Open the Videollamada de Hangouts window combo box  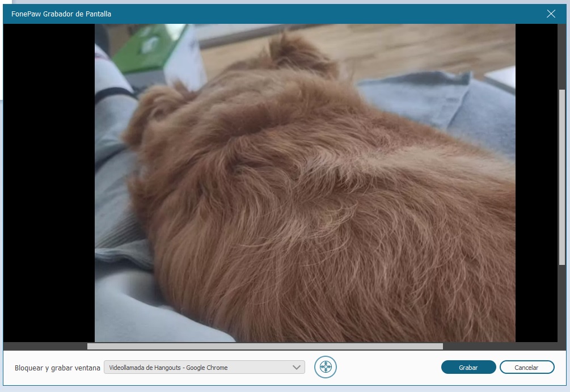[199, 368]
